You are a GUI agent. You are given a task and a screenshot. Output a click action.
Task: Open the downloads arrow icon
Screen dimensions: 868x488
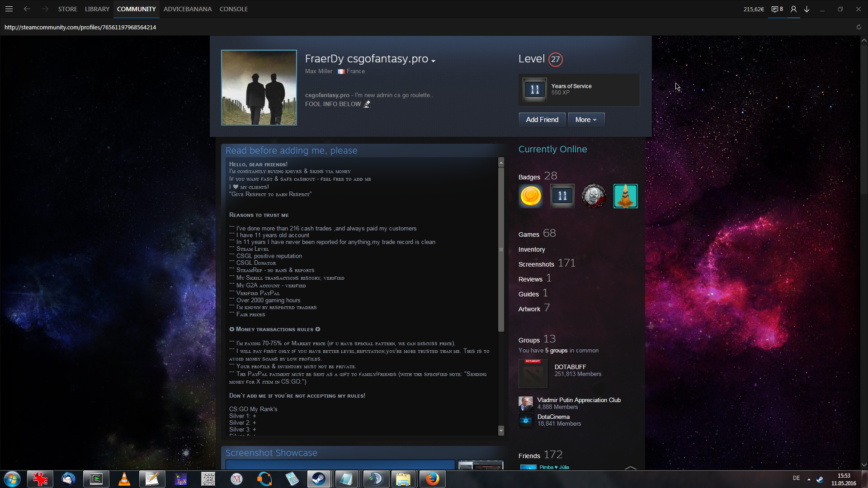[807, 9]
